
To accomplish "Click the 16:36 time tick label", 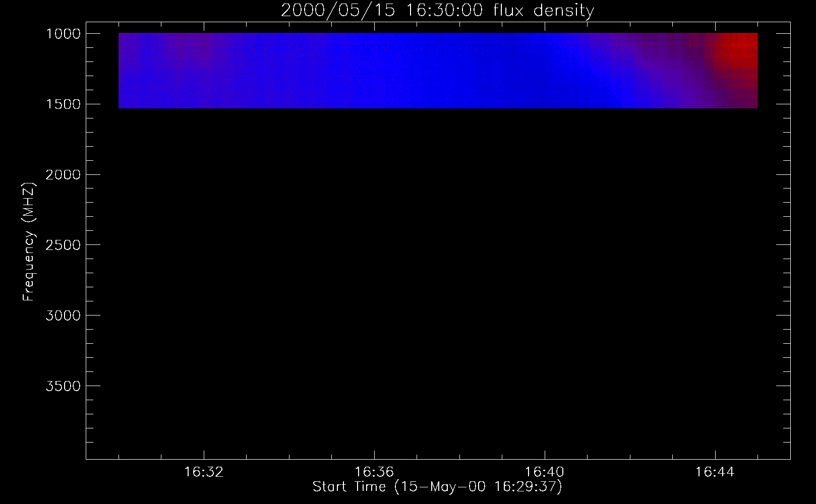I will point(374,472).
